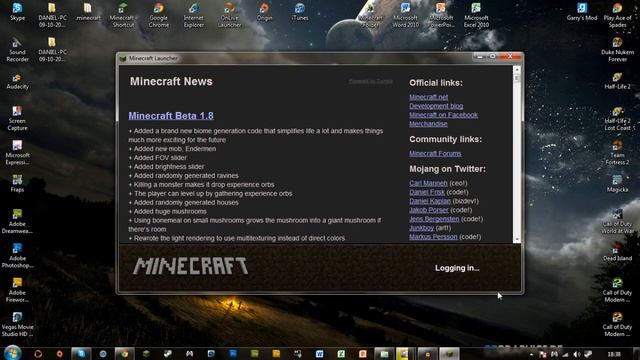Open the Windows Start menu
This screenshot has height=360, width=640.
(12, 353)
